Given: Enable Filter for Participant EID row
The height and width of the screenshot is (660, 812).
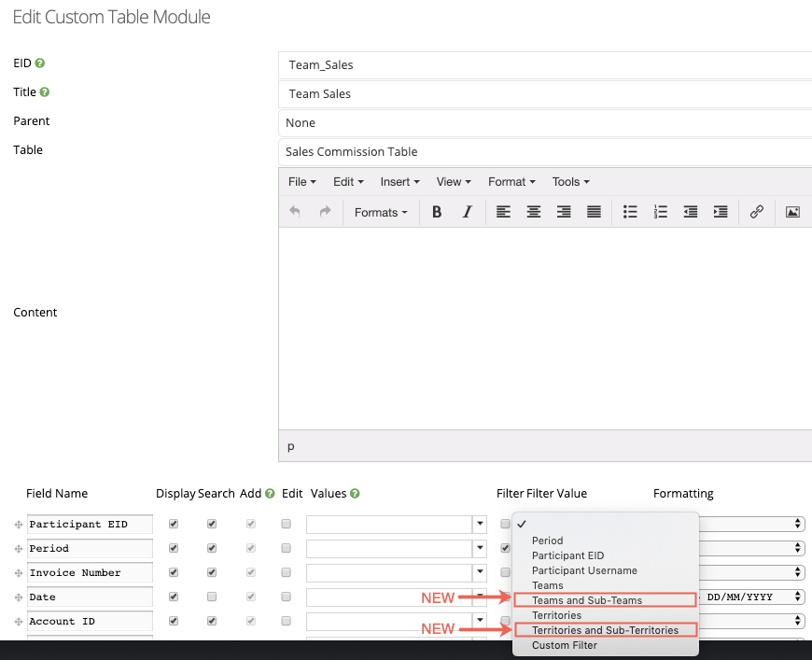Looking at the screenshot, I should point(505,524).
